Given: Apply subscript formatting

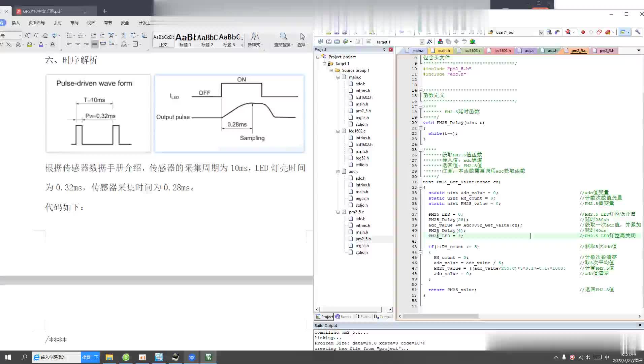Looking at the screenshot, I should coord(9,44).
